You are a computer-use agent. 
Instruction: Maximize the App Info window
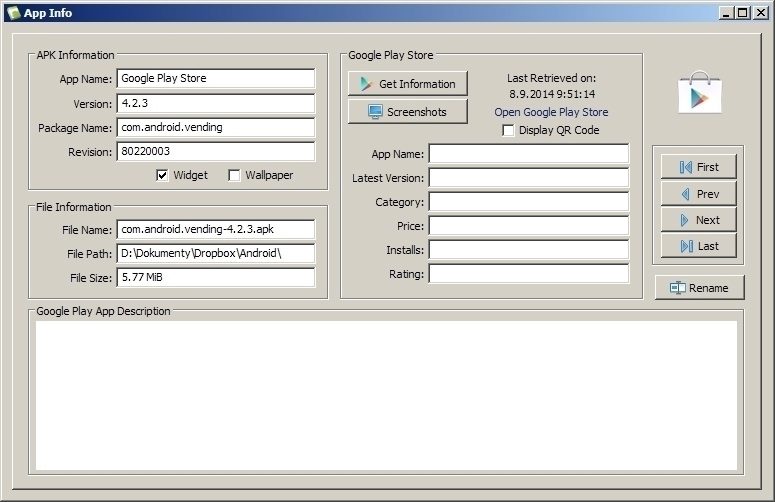click(742, 13)
